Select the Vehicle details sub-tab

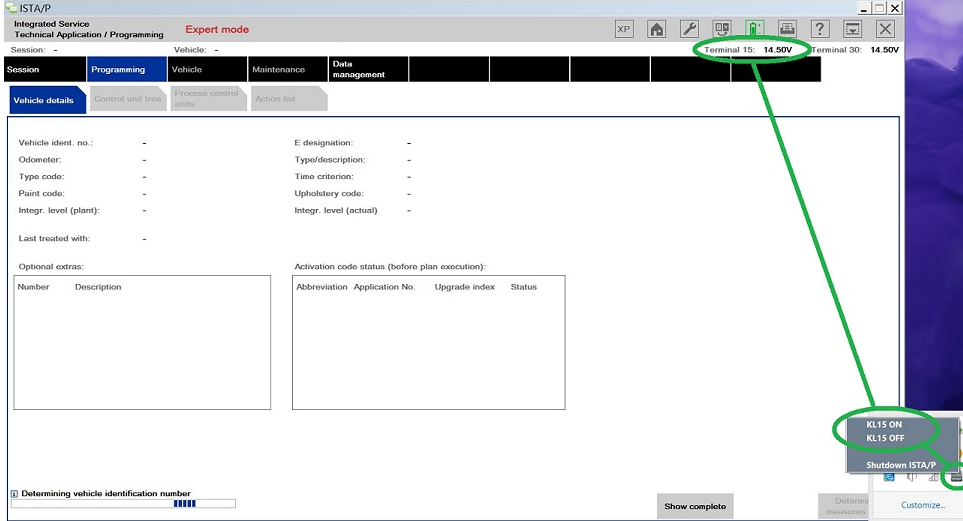click(x=47, y=100)
